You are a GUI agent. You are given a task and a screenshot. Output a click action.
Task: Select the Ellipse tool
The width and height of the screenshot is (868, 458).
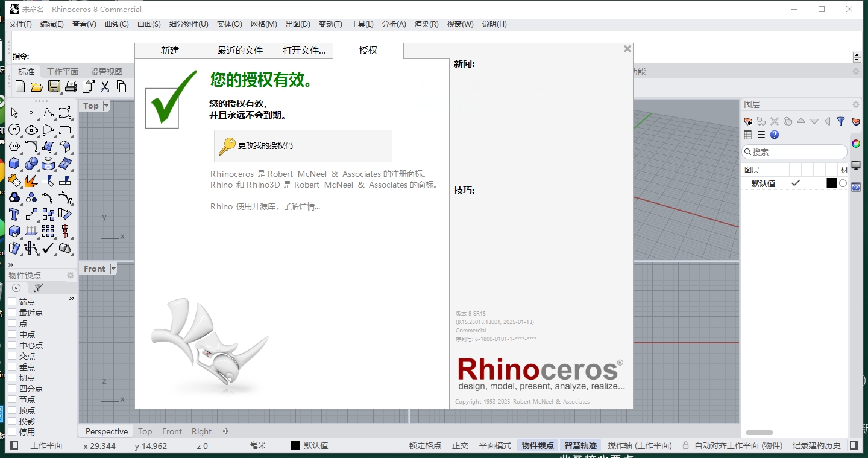click(31, 130)
